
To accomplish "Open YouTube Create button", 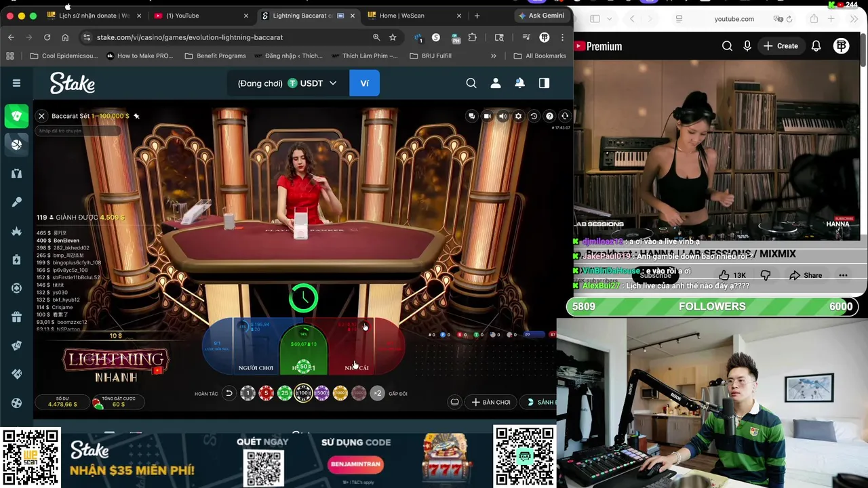I will click(781, 46).
